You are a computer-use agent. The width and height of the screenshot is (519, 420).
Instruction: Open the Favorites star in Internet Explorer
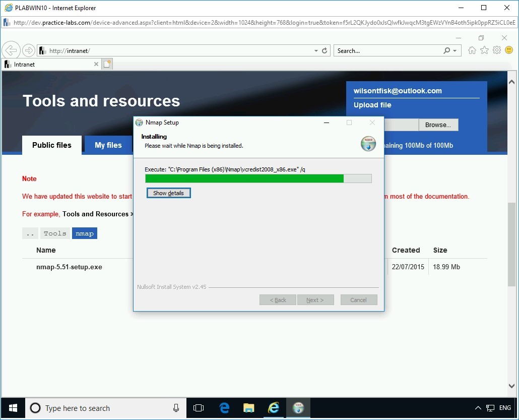click(484, 50)
